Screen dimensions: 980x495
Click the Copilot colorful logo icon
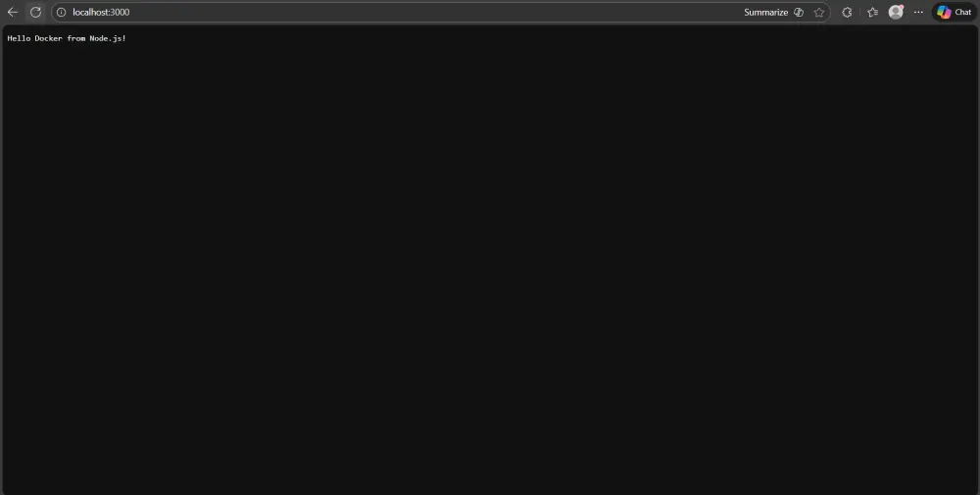(x=944, y=12)
